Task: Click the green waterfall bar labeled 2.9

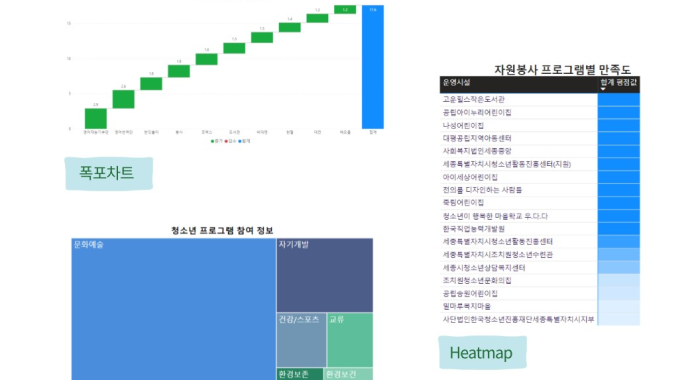Action: pos(95,118)
